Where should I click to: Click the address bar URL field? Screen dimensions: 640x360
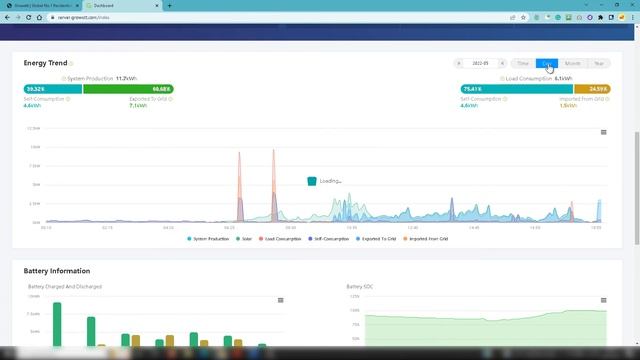(x=278, y=18)
